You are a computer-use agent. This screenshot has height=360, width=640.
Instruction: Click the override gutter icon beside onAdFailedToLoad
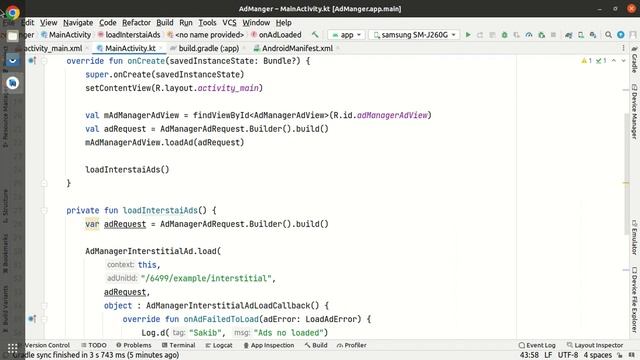tap(32, 319)
